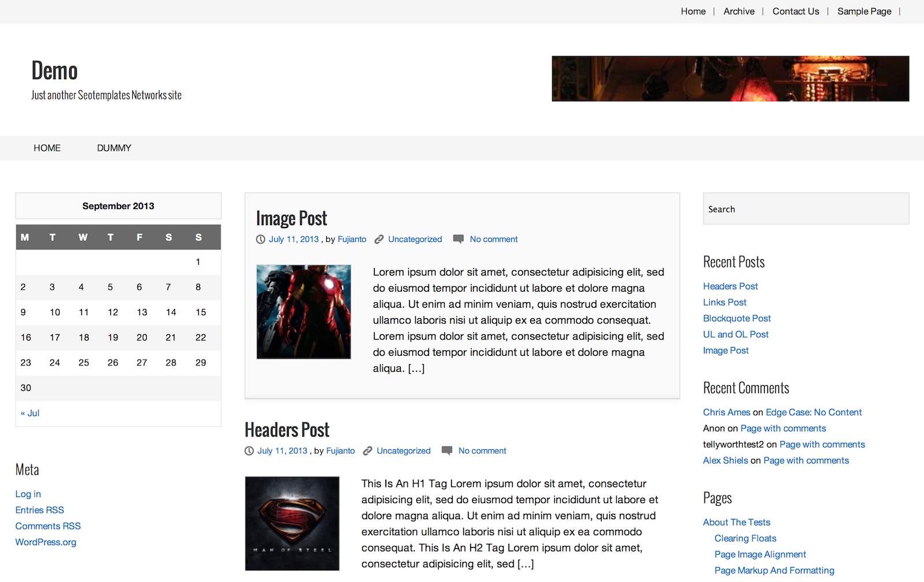The width and height of the screenshot is (924, 582).
Task: Select Contact Us in the top menu
Action: [795, 12]
